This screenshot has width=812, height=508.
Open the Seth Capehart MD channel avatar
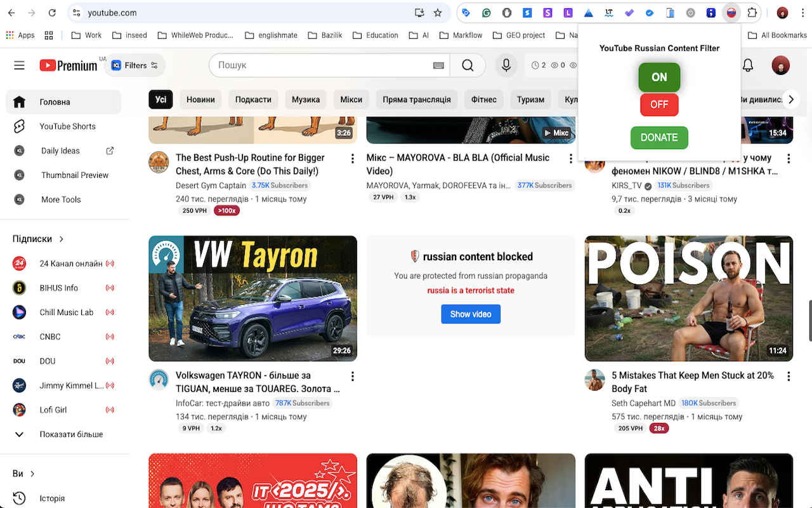click(594, 380)
